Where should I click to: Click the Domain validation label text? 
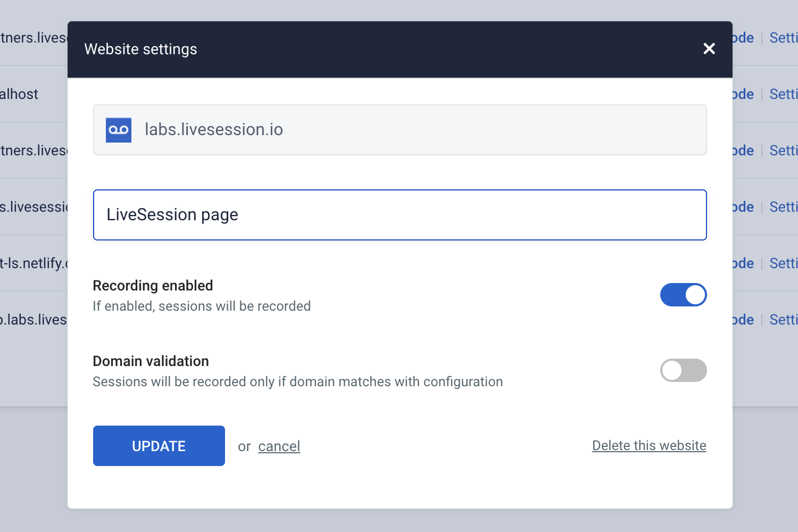(151, 361)
